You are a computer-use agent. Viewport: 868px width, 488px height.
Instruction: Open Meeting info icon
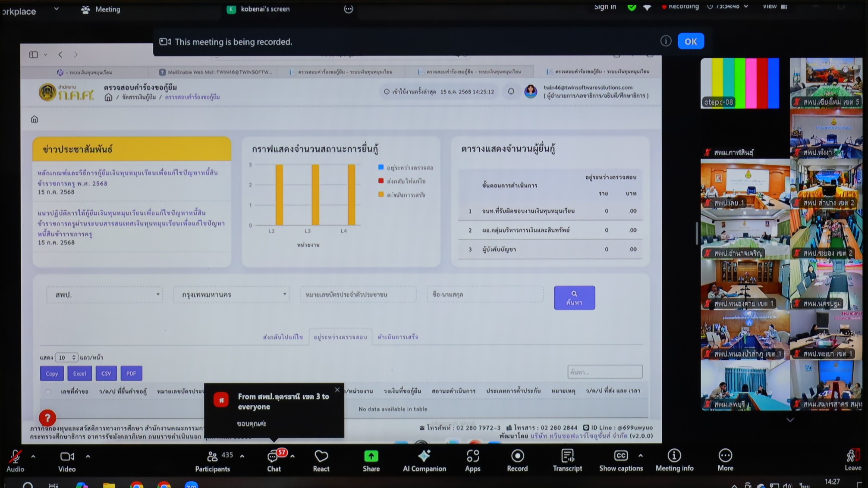click(x=674, y=456)
